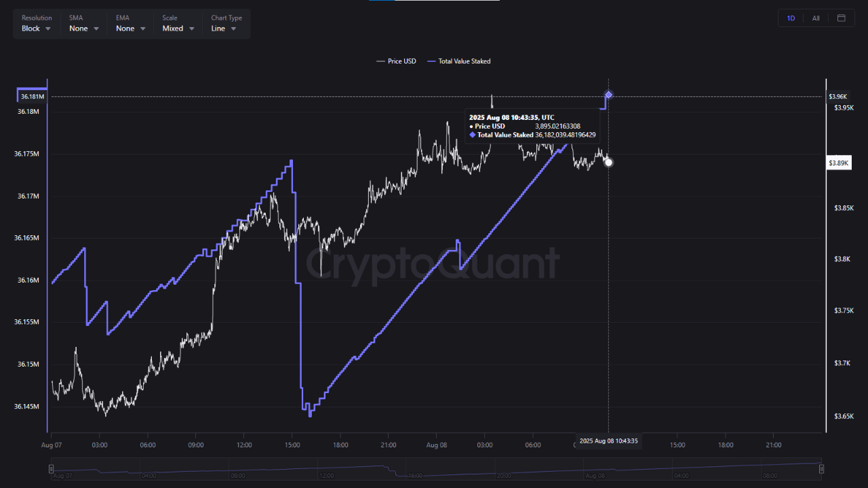Click the left handle of the bottom navigator

tap(51, 468)
